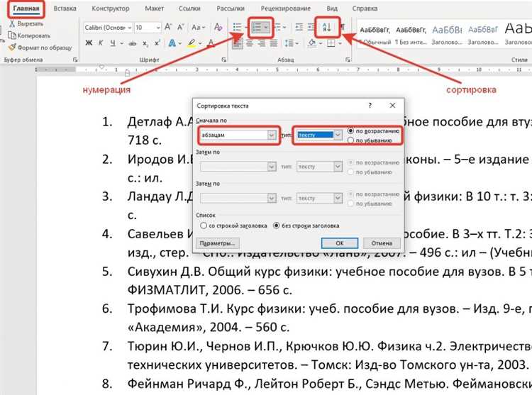This screenshot has width=532, height=395.
Task: Increase font size with larger A icon
Action: tap(168, 27)
